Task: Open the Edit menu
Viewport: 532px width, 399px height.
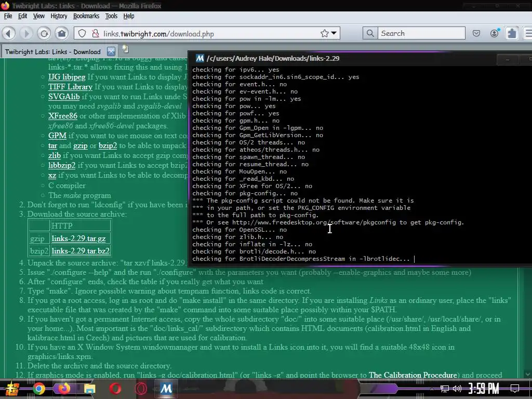Action: [x=22, y=16]
